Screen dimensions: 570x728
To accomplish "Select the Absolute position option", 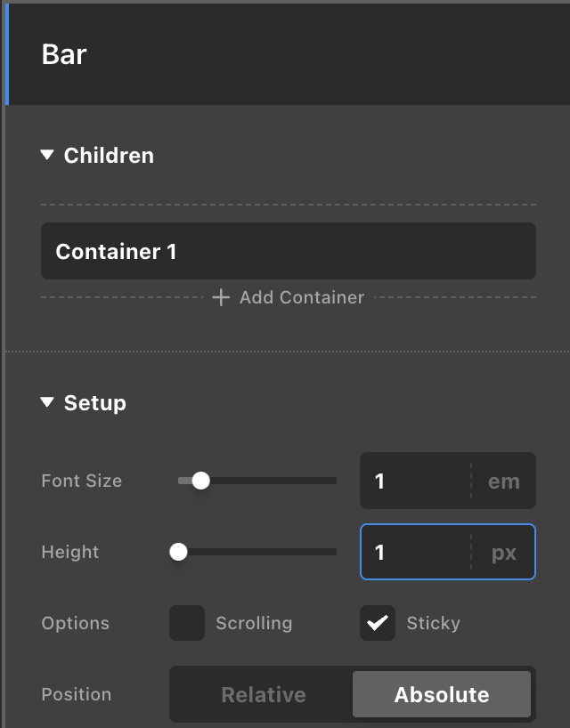I will tap(442, 695).
